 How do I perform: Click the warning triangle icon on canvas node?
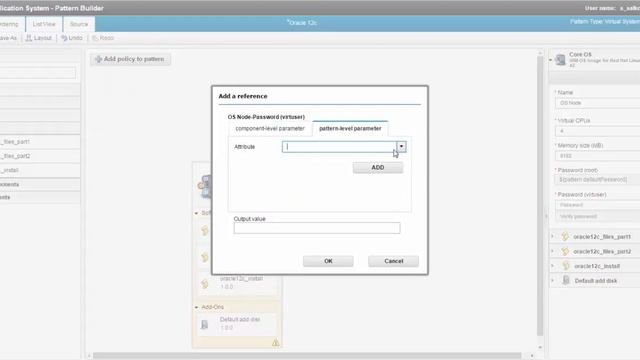coord(276,343)
